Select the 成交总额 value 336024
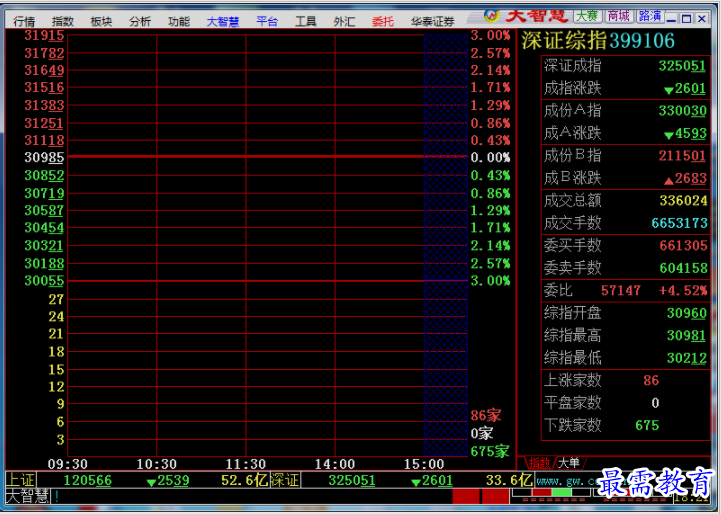The width and height of the screenshot is (721, 514). point(683,200)
